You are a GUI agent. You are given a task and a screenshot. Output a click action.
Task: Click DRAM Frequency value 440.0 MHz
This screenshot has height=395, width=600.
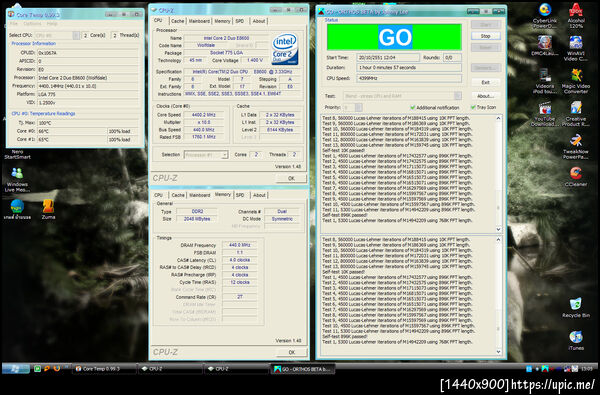click(x=240, y=245)
